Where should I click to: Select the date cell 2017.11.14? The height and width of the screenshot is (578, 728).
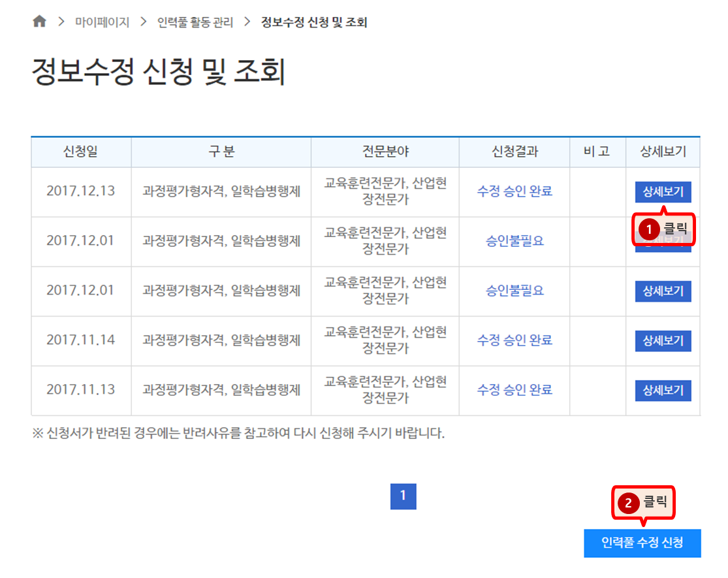point(81,340)
